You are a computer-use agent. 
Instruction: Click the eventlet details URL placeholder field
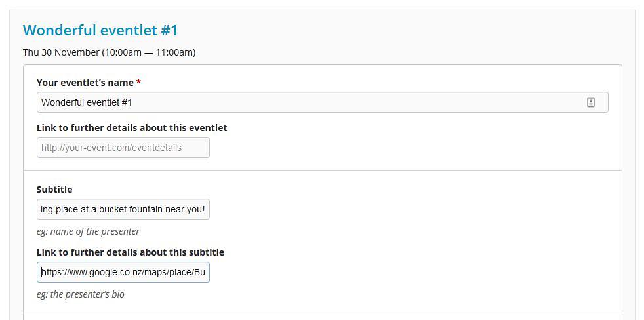tap(123, 148)
